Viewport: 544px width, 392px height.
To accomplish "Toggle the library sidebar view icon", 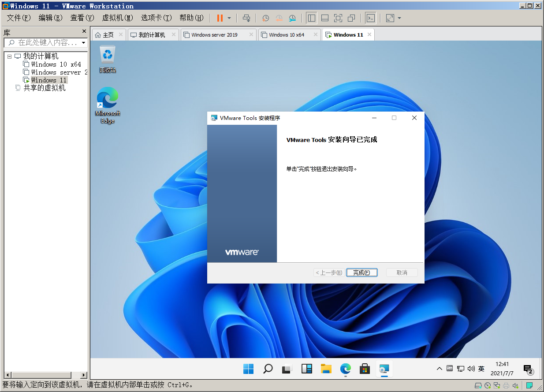I will 311,18.
